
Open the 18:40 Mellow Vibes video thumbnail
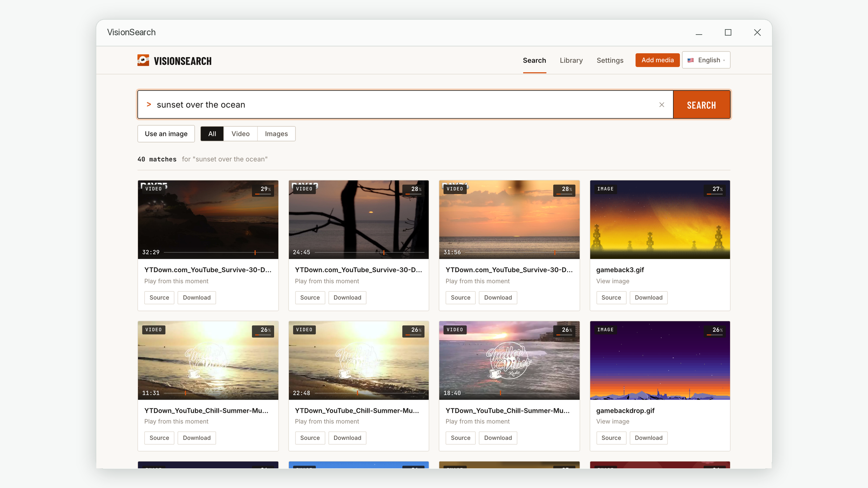[509, 361]
